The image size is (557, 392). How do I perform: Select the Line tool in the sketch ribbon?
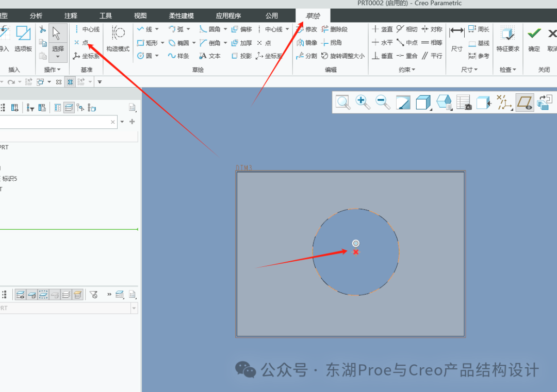click(148, 29)
